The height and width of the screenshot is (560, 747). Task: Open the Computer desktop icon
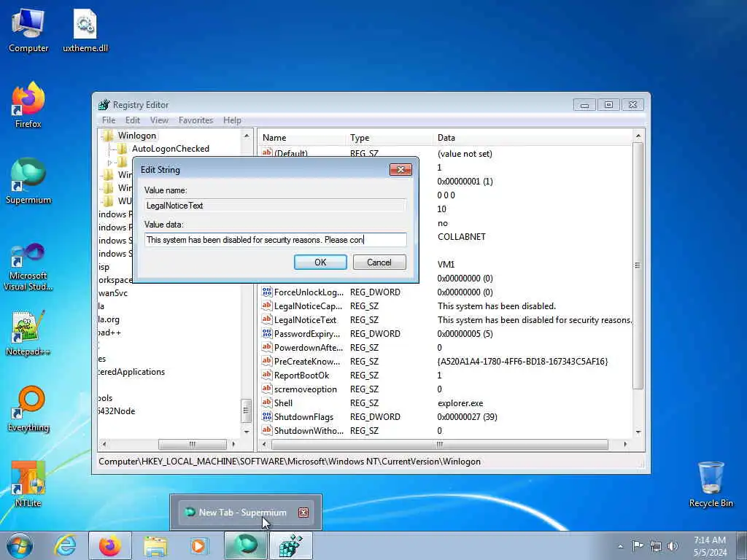pyautogui.click(x=28, y=30)
